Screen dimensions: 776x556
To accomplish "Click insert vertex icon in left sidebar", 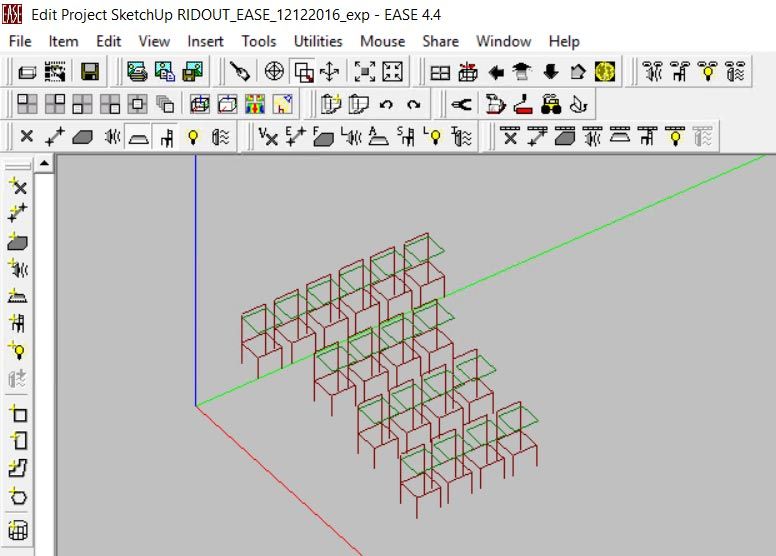I will coord(18,187).
